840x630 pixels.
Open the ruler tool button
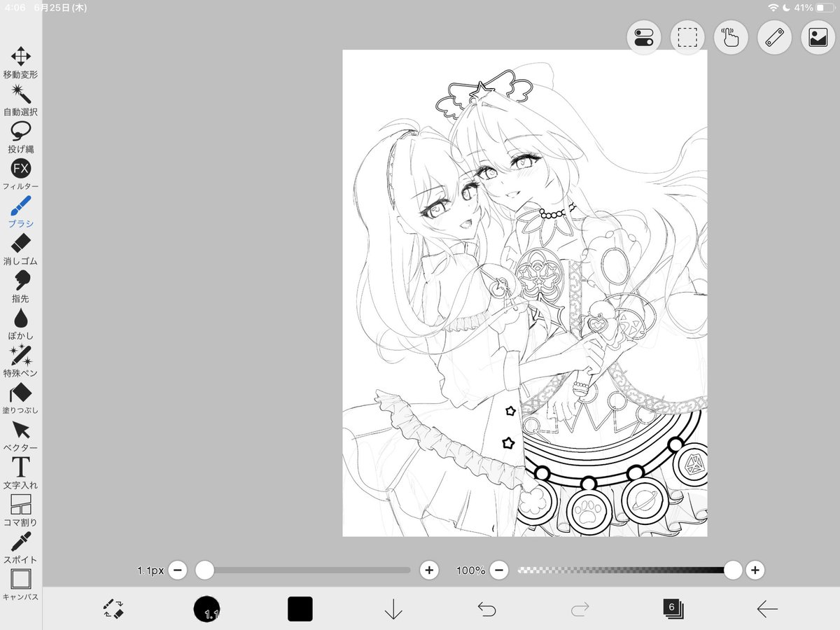point(774,38)
